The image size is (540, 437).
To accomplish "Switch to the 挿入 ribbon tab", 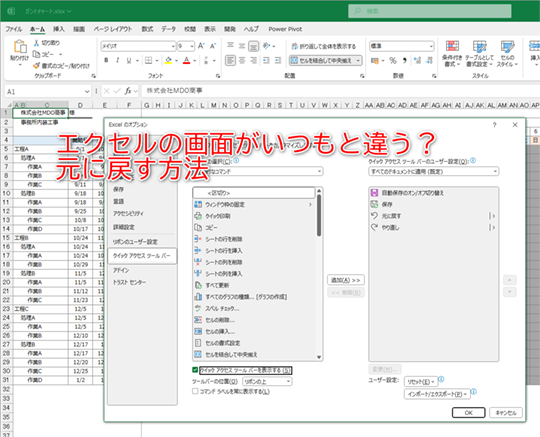I will [x=59, y=29].
